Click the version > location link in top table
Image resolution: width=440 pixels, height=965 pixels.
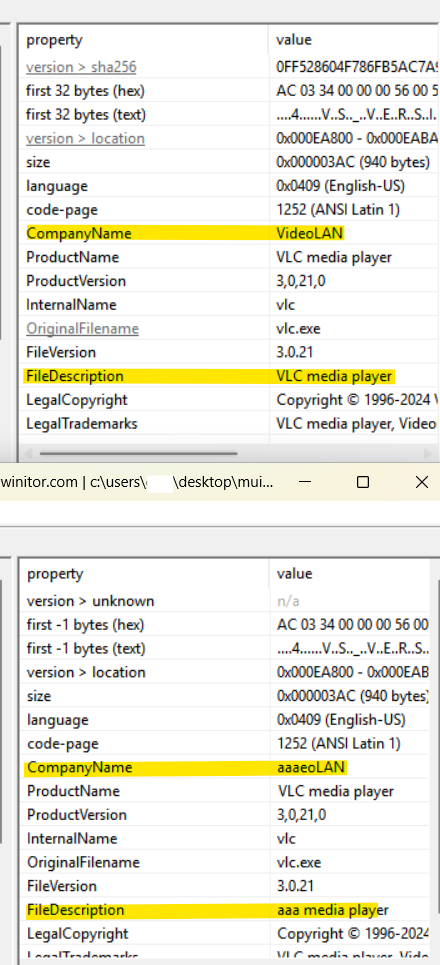85,138
